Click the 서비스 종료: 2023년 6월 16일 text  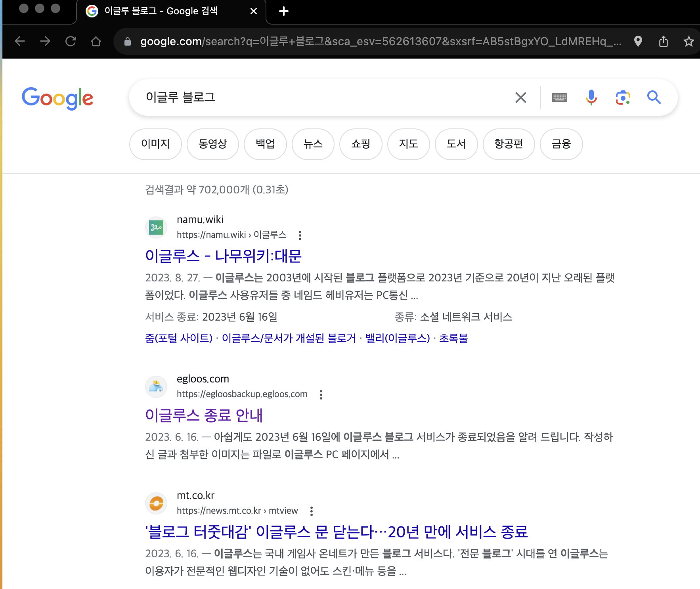211,317
